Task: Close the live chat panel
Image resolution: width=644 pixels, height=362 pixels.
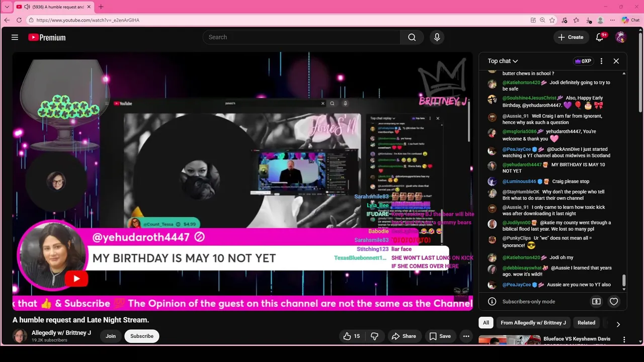Action: (616, 61)
